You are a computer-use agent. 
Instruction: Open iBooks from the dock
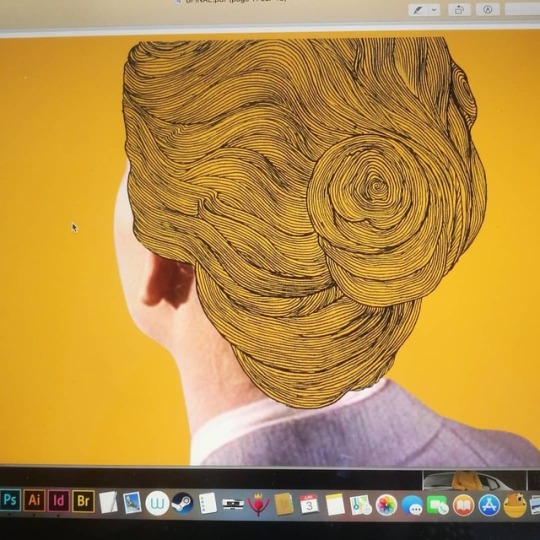(463, 506)
